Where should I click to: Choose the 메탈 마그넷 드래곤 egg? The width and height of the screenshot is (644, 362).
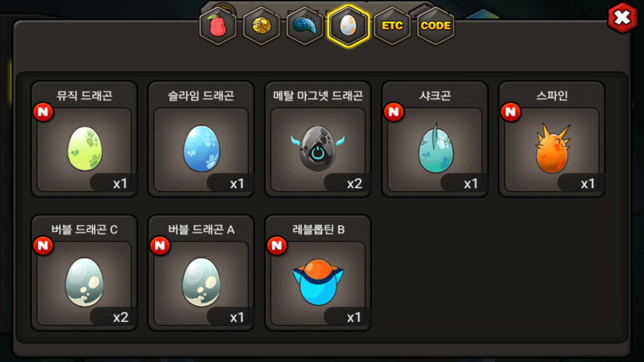pyautogui.click(x=318, y=149)
